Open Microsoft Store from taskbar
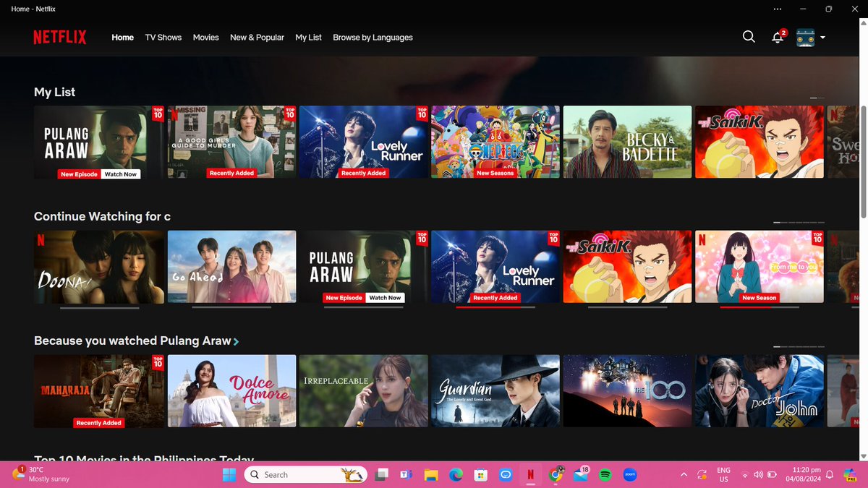Image resolution: width=868 pixels, height=488 pixels. [481, 475]
